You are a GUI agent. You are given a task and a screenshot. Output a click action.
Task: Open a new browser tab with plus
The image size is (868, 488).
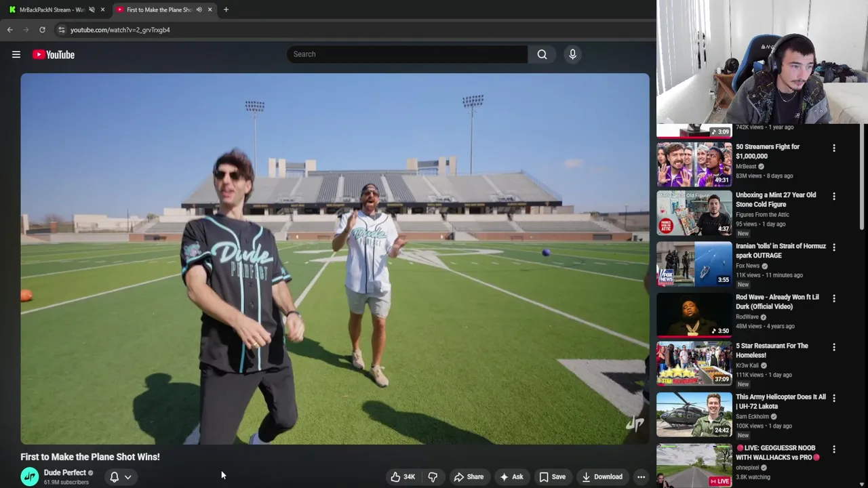pyautogui.click(x=226, y=9)
